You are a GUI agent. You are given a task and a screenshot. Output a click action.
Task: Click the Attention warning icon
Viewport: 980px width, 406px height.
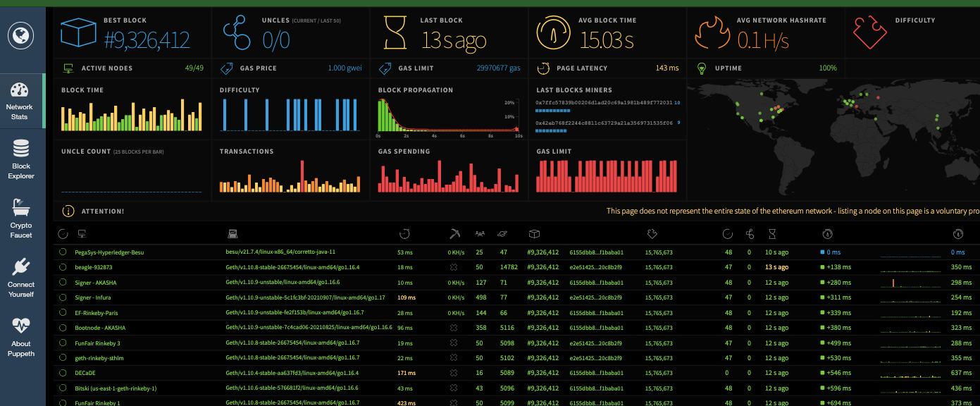[x=68, y=211]
